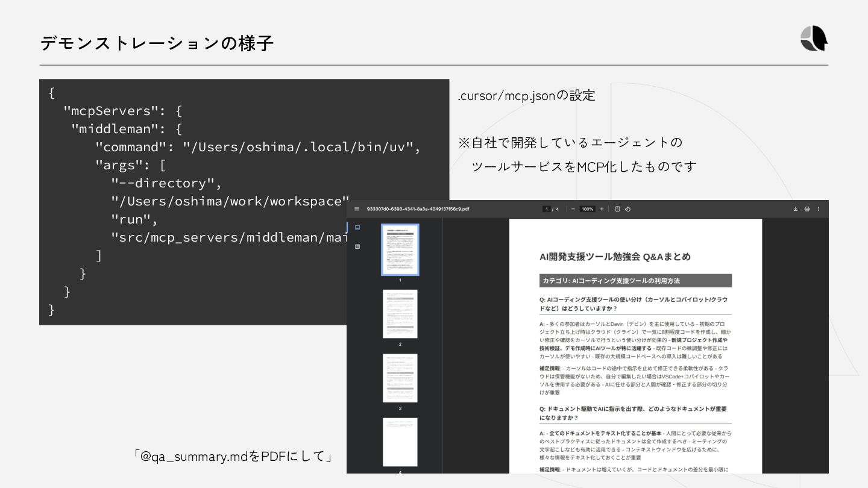Viewport: 868px width, 488px height.
Task: Click the slide title デモンストレーションの様子
Action: 157,43
